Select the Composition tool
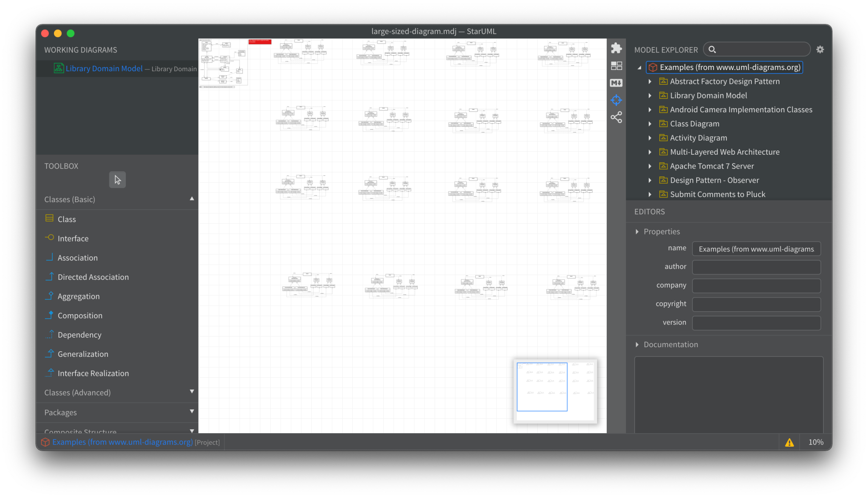 [80, 315]
